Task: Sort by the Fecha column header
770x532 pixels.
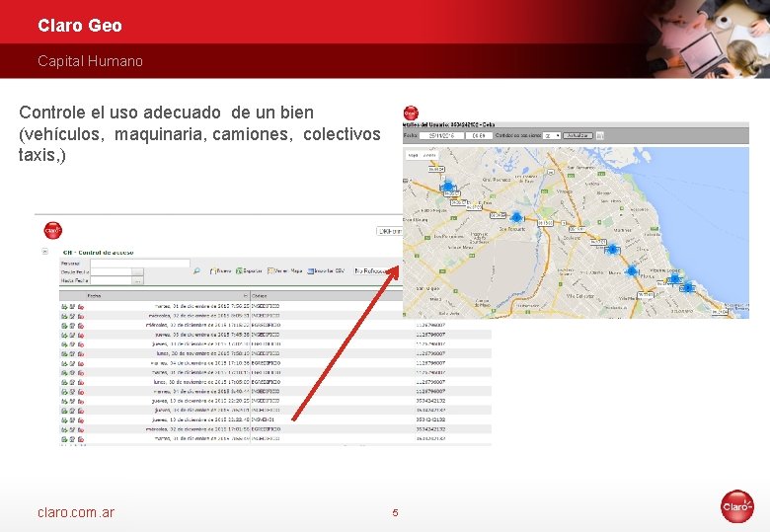Action: 95,296
